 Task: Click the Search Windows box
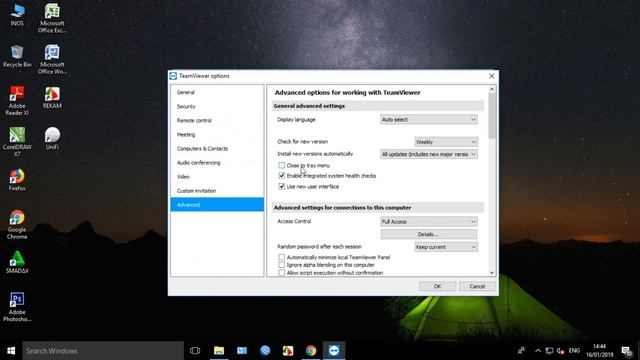click(x=103, y=351)
